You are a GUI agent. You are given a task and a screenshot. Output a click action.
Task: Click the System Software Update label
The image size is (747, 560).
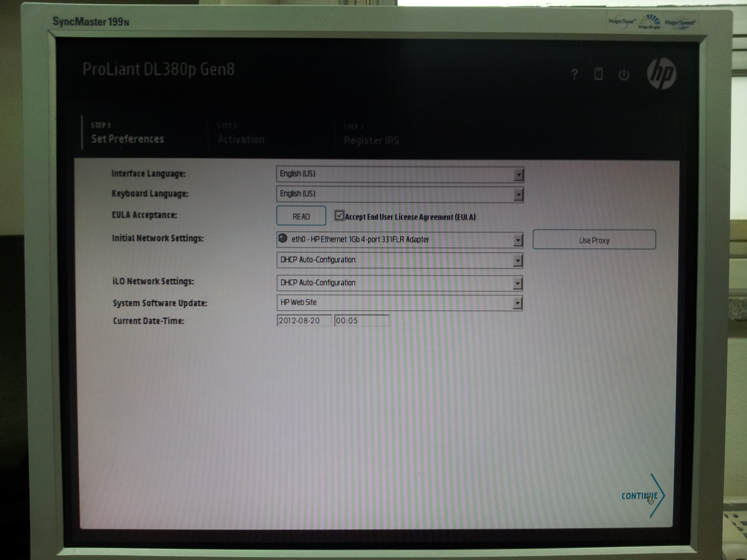click(160, 303)
